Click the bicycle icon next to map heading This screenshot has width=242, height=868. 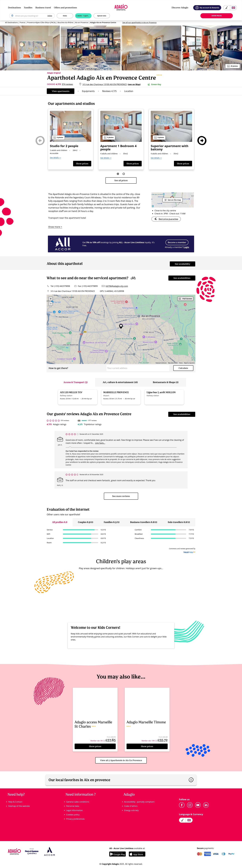pyautogui.click(x=133, y=278)
